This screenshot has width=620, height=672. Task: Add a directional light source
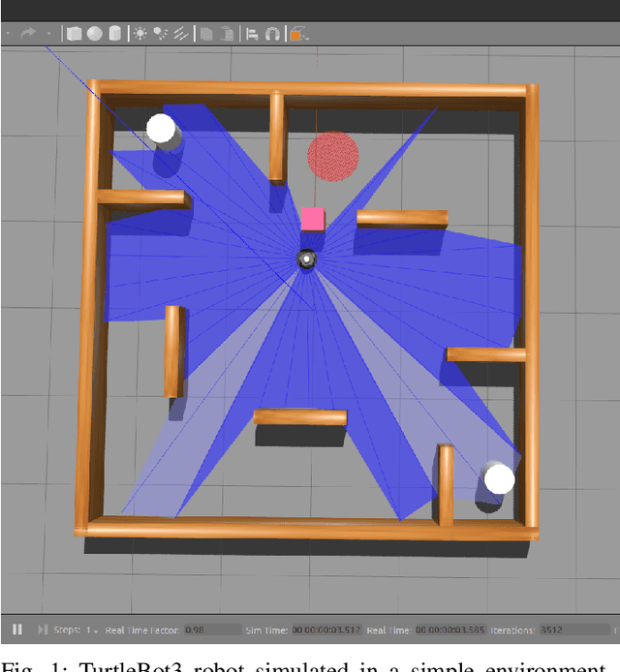click(180, 34)
